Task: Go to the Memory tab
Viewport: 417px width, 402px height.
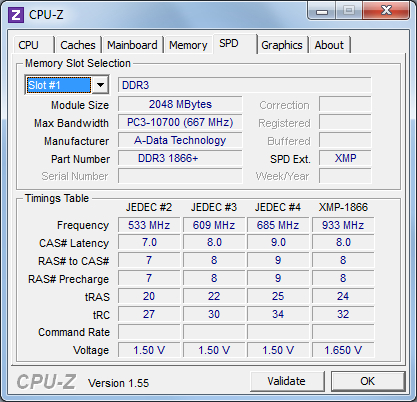Action: 188,45
